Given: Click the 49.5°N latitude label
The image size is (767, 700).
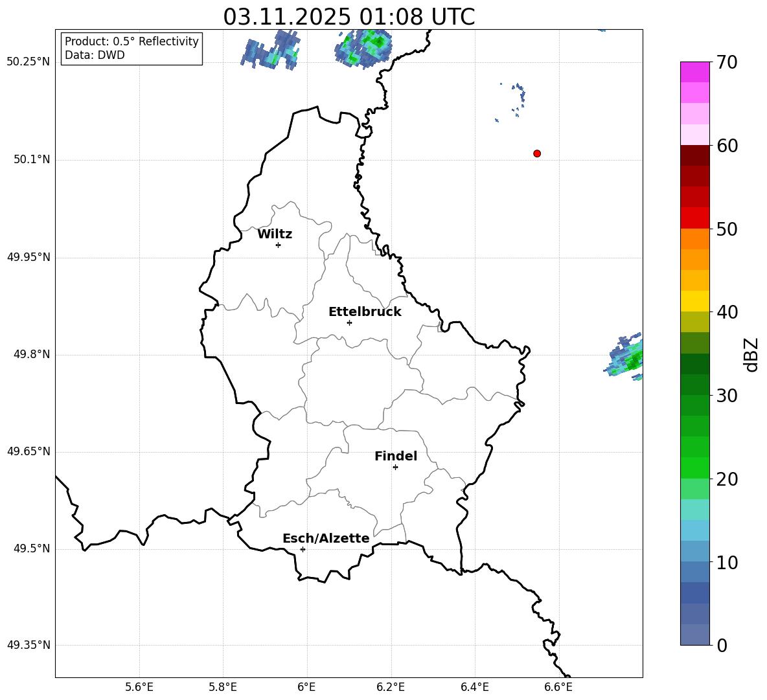Looking at the screenshot, I should (x=32, y=548).
